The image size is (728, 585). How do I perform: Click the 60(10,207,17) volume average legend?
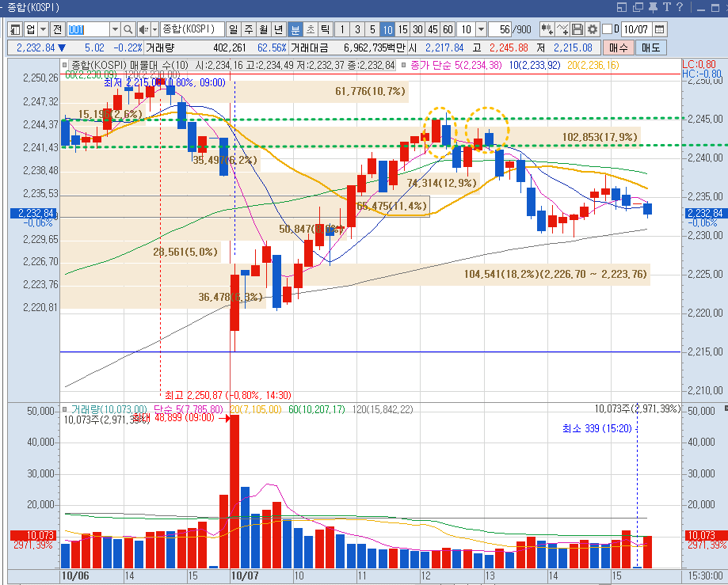[317, 409]
